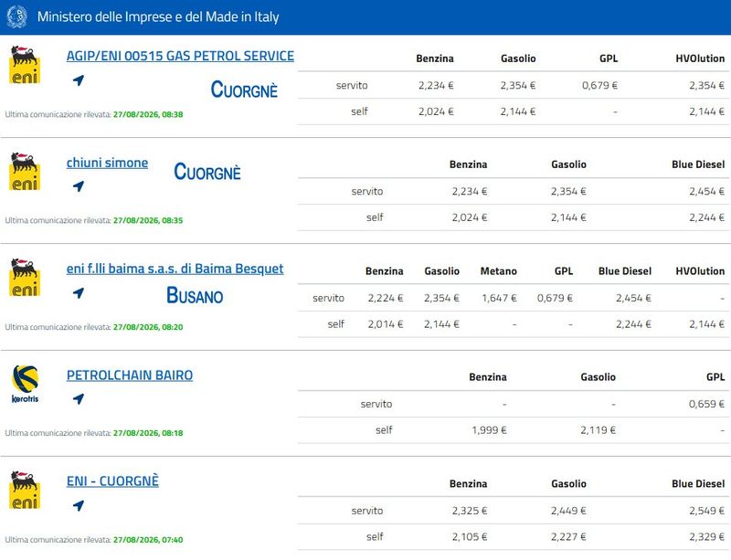731x560 pixels.
Task: Open eni f.lli baima s.a.s. di Baima Besquet link
Action: click(175, 269)
